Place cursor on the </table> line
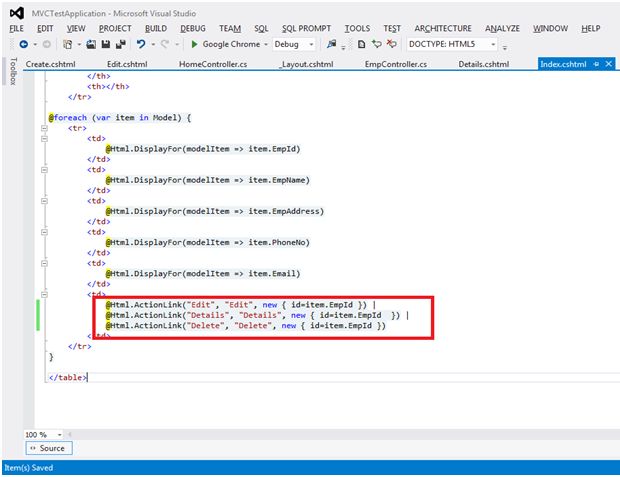The image size is (620, 477). (68, 377)
